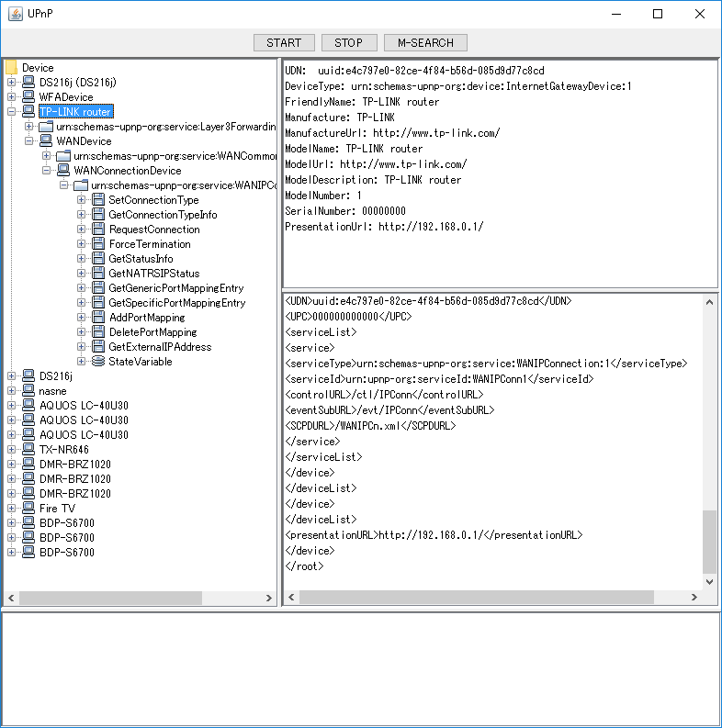Click the computer icon beside nasne
This screenshot has height=728, width=722.
coord(28,391)
